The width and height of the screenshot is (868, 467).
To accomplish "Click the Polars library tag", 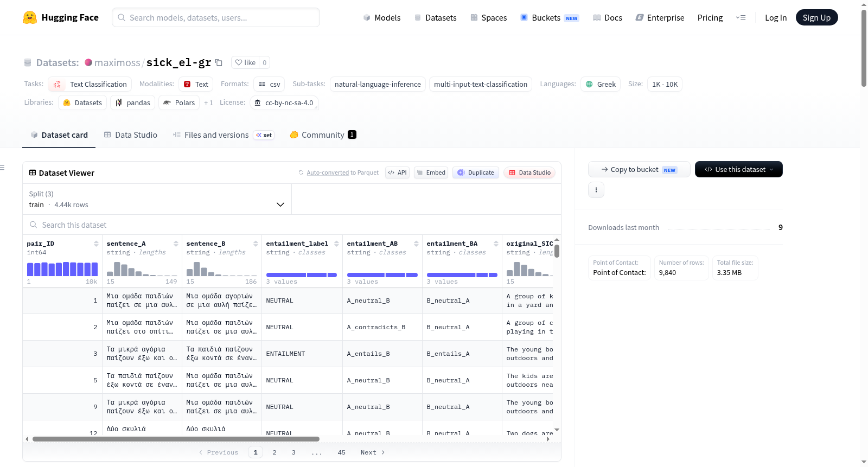I will click(179, 103).
